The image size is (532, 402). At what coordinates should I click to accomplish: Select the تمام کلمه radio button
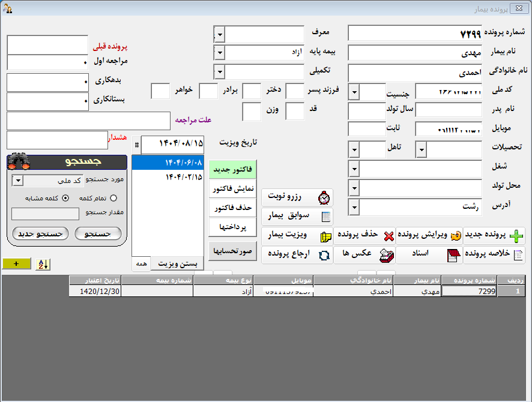click(x=113, y=198)
